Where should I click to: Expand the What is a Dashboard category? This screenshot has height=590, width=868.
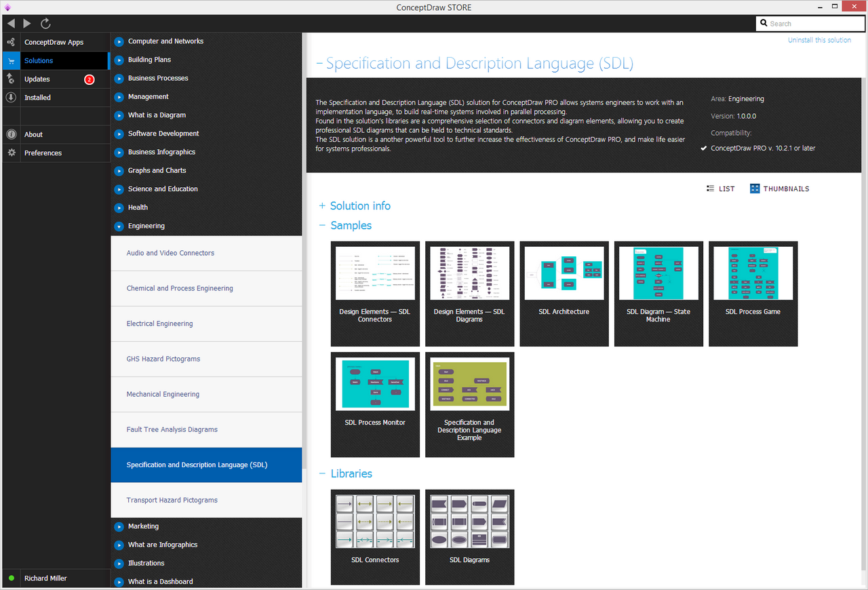[x=119, y=581]
